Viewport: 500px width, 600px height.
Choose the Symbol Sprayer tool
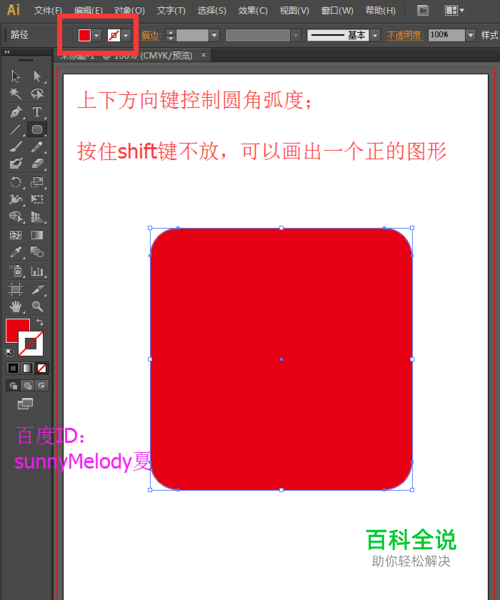16,271
